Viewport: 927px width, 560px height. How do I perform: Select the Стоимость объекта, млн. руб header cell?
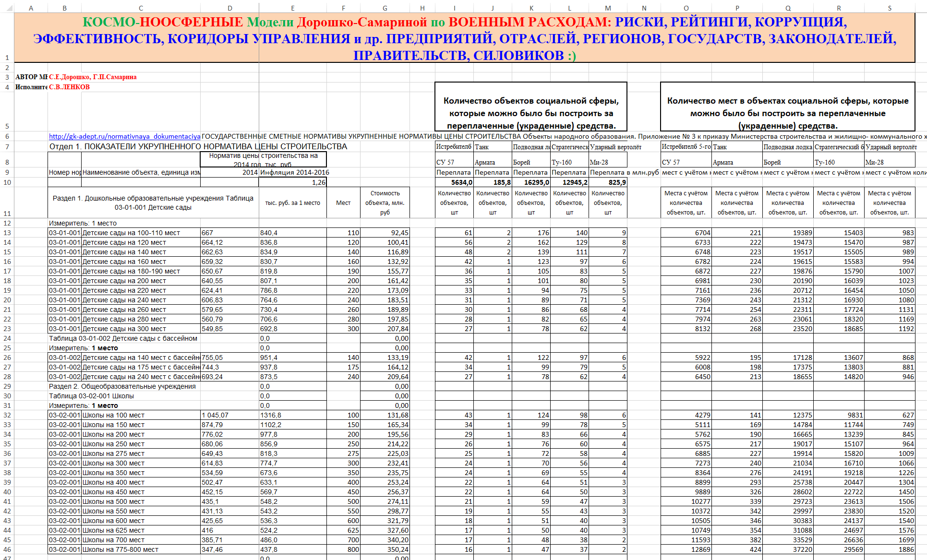[x=385, y=203]
